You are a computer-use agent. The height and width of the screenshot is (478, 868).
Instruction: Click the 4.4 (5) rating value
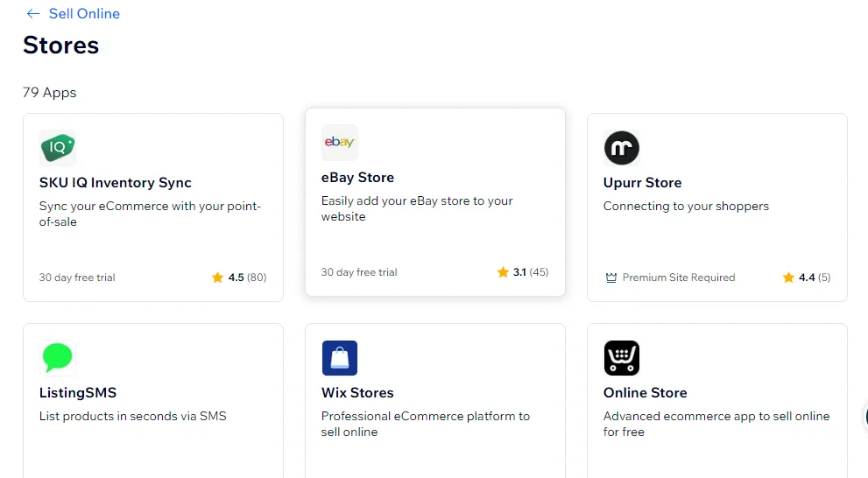click(x=815, y=278)
